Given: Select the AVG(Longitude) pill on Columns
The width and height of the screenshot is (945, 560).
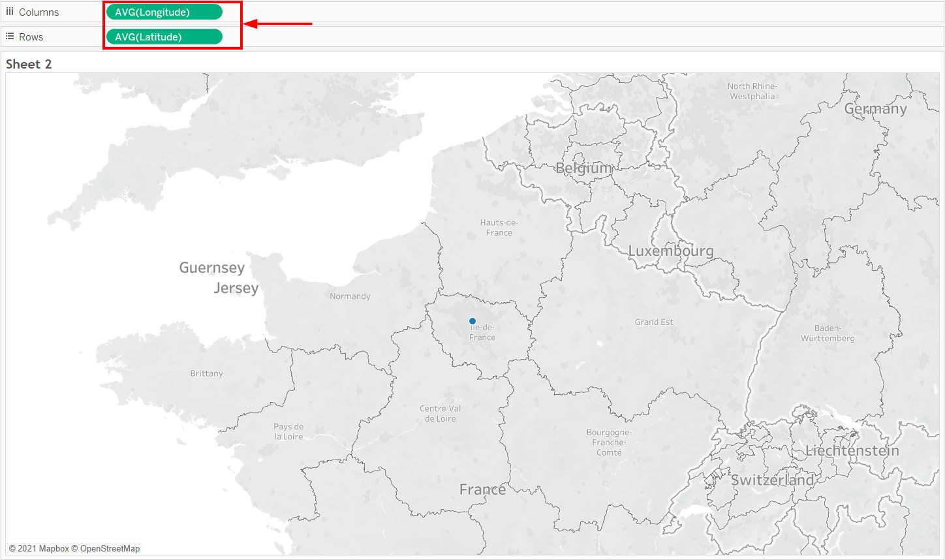Looking at the screenshot, I should click(164, 12).
